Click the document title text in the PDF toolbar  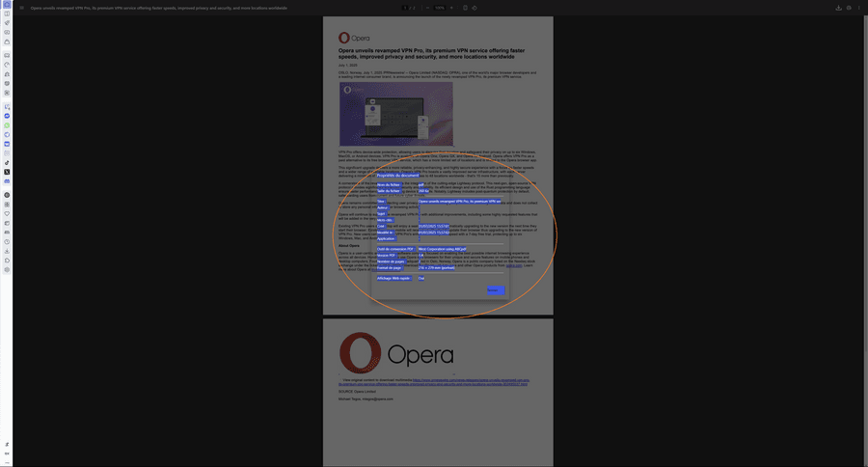pos(159,8)
